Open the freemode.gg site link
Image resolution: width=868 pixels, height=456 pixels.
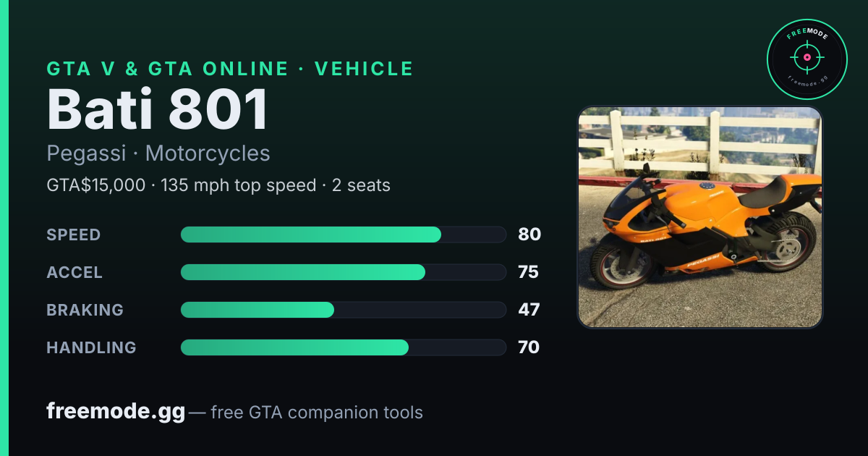116,412
